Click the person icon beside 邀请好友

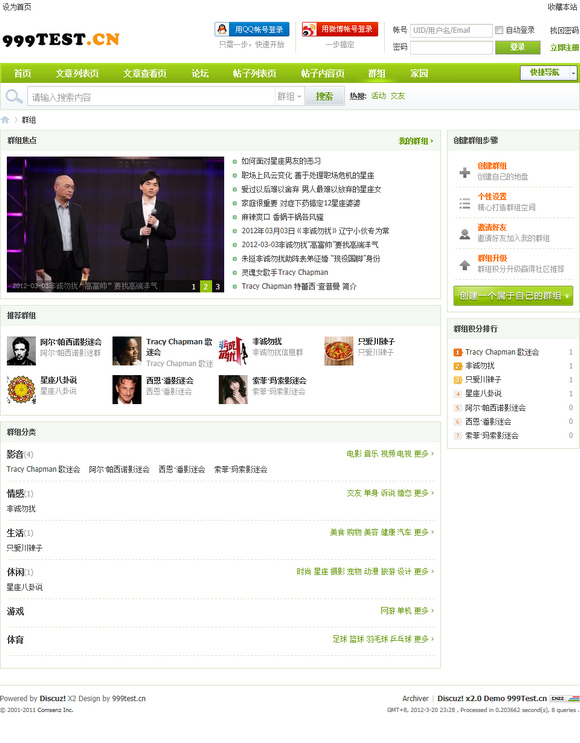pos(465,234)
